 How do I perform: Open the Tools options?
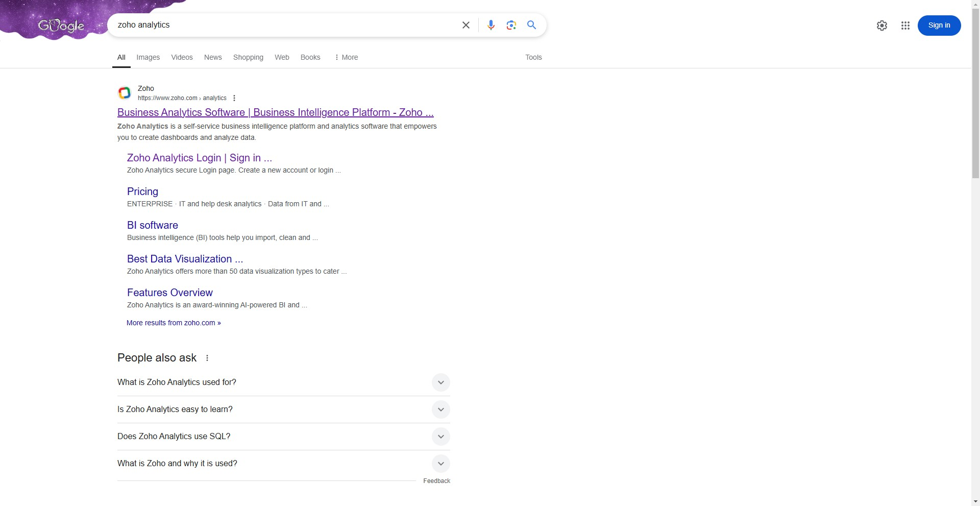coord(533,57)
